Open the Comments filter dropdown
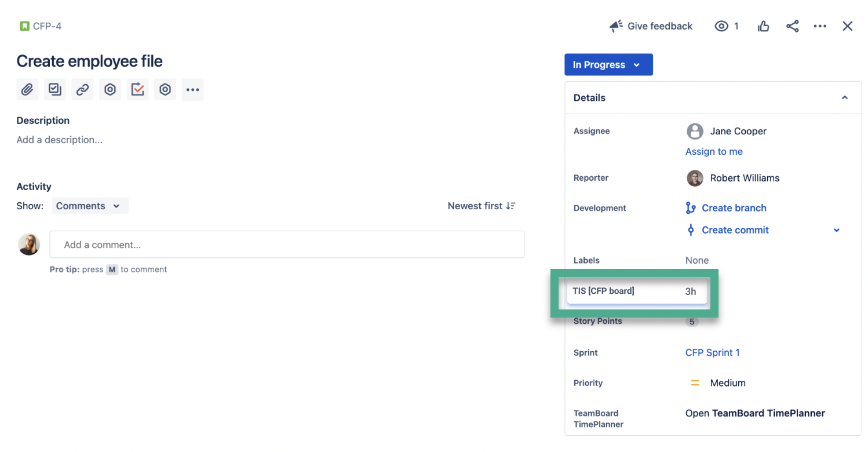868x452 pixels. (90, 206)
